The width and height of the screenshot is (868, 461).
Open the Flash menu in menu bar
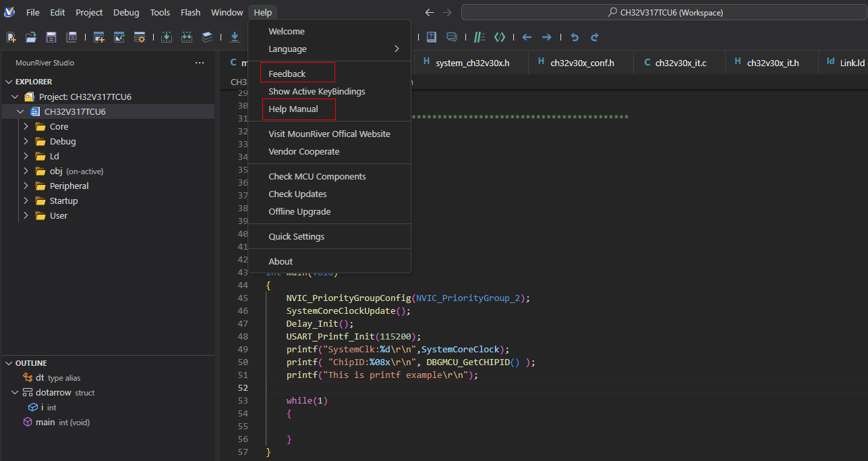(x=190, y=12)
